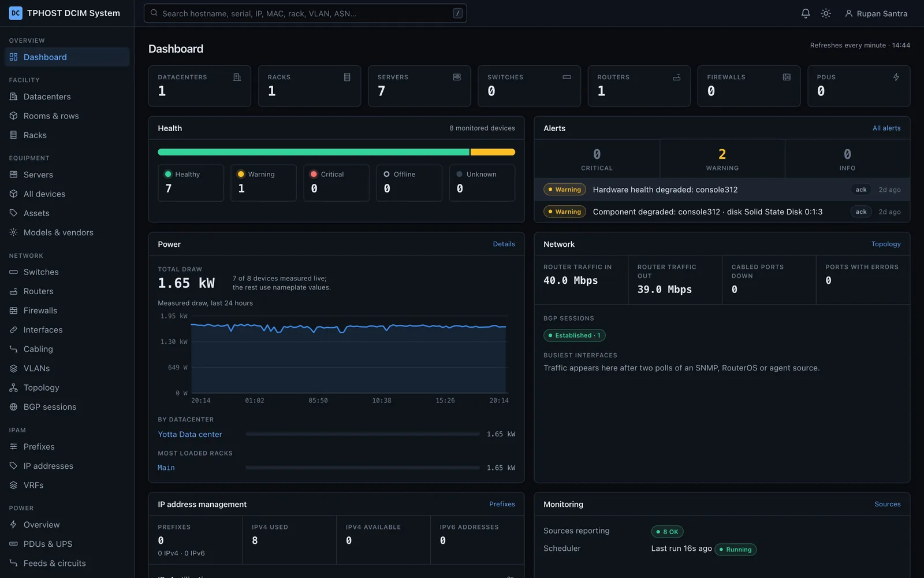Click the slash shortcut icon in search
This screenshot has width=924, height=578.
(458, 13)
